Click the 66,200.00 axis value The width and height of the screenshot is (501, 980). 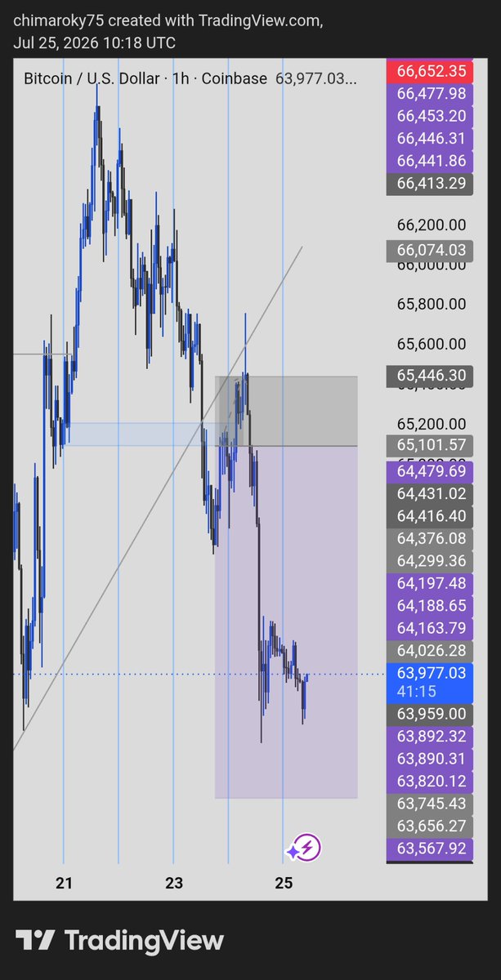click(x=432, y=225)
